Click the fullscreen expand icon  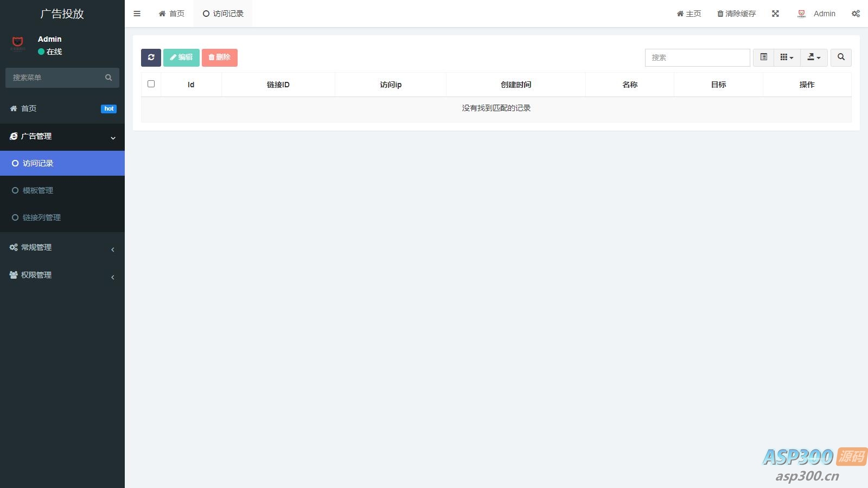[x=775, y=14]
